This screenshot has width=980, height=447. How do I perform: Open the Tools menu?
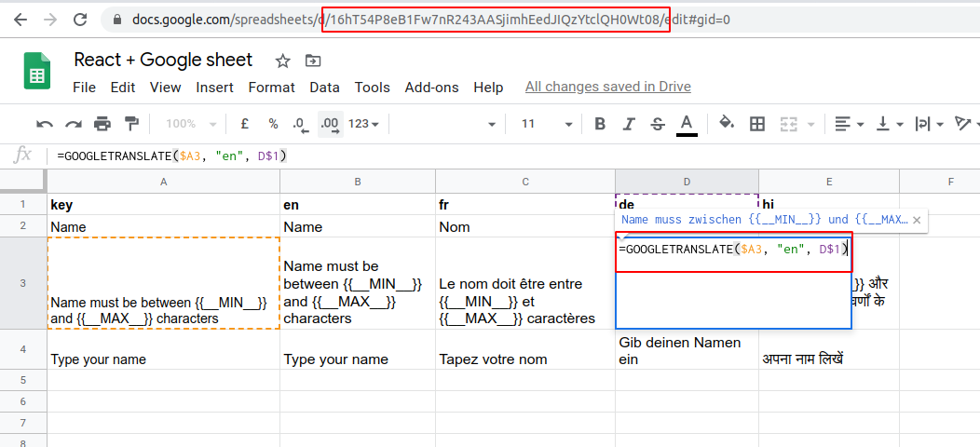[x=373, y=88]
